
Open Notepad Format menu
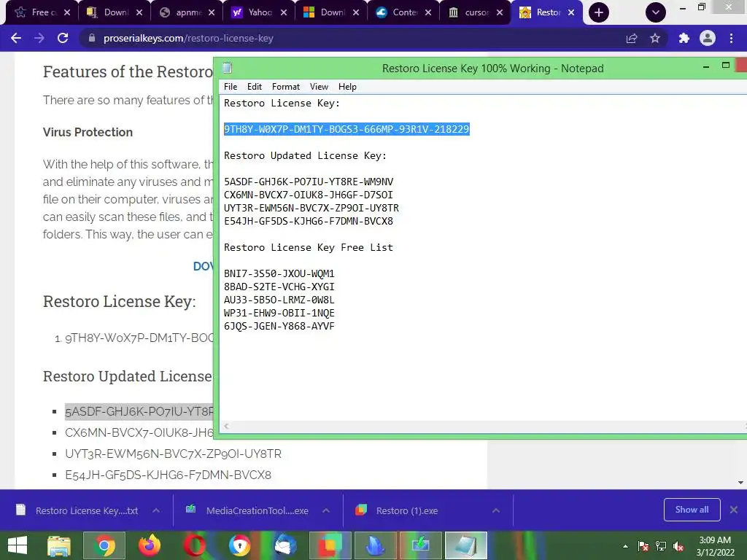click(x=286, y=87)
